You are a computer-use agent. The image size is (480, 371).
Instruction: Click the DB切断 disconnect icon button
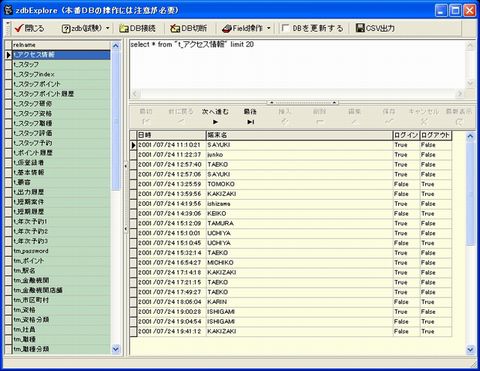(188, 28)
